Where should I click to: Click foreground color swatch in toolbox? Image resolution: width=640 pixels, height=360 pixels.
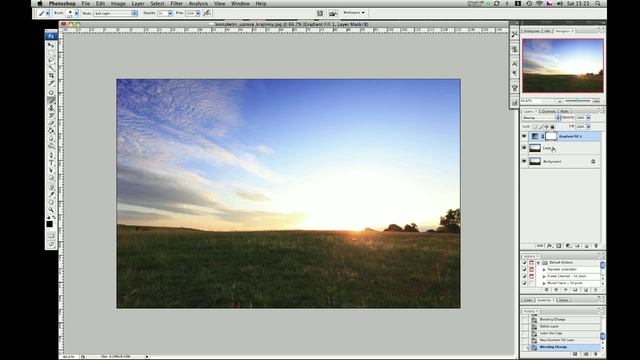click(49, 224)
